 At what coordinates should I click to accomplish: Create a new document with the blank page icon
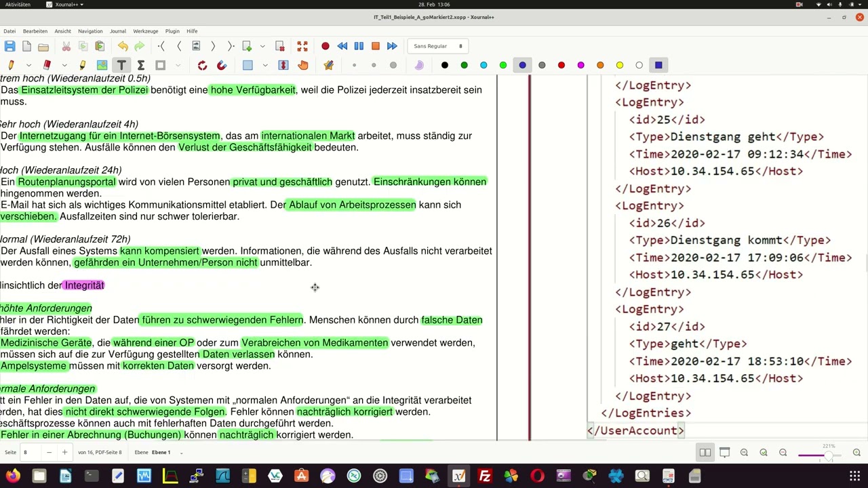point(26,46)
